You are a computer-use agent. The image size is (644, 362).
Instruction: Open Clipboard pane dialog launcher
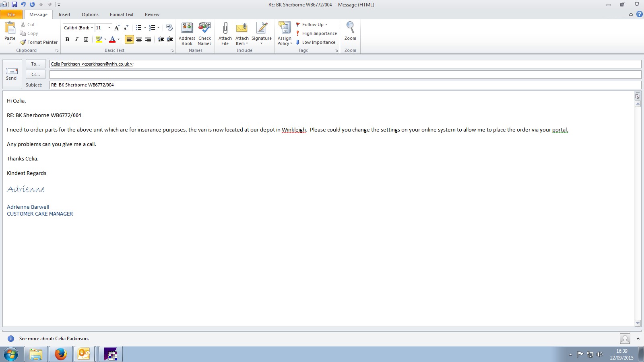[57, 51]
